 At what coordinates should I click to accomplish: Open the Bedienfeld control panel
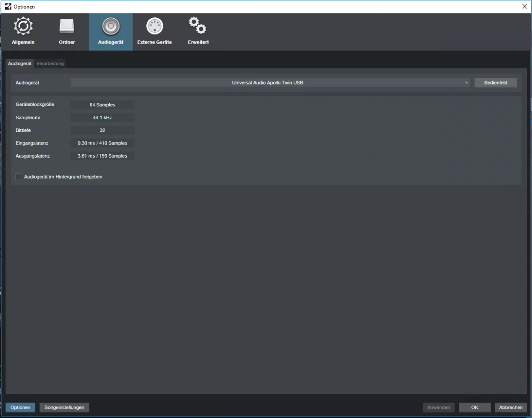coord(495,83)
